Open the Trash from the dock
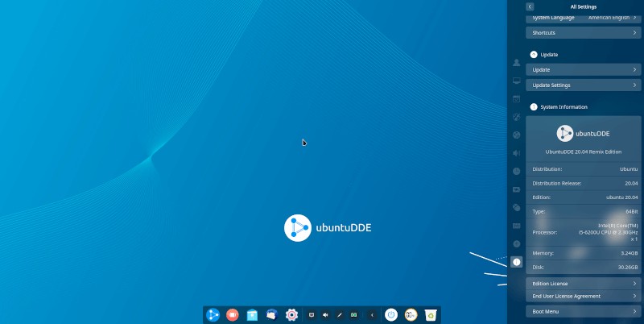This screenshot has height=324, width=644. point(431,315)
